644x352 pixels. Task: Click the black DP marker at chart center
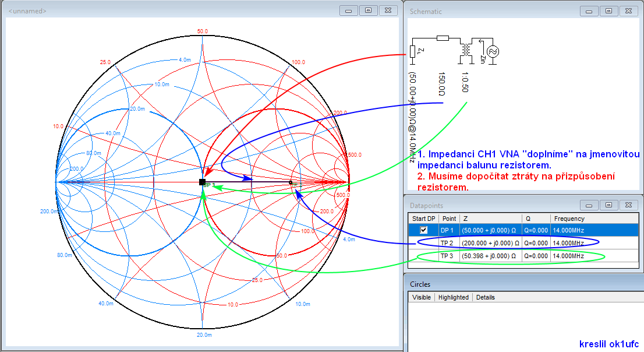point(202,182)
